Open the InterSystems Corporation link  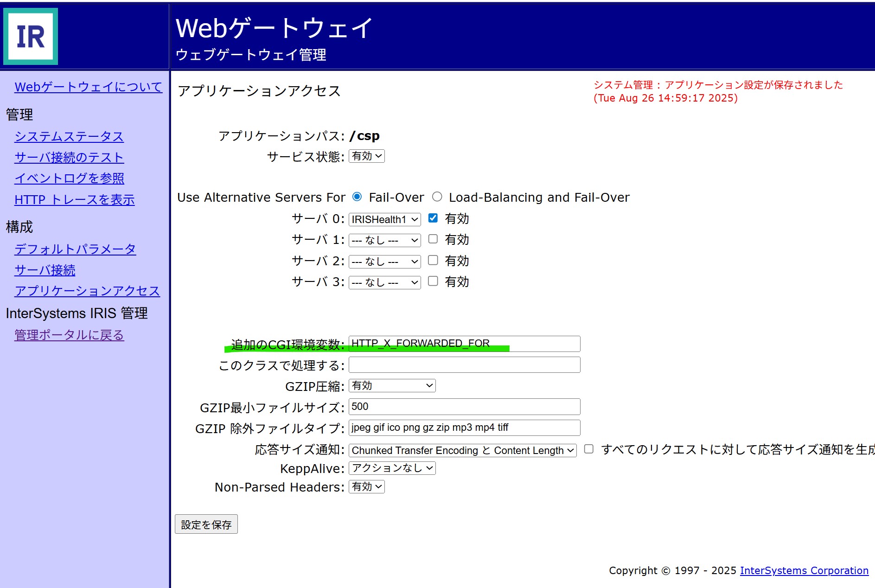pyautogui.click(x=804, y=570)
